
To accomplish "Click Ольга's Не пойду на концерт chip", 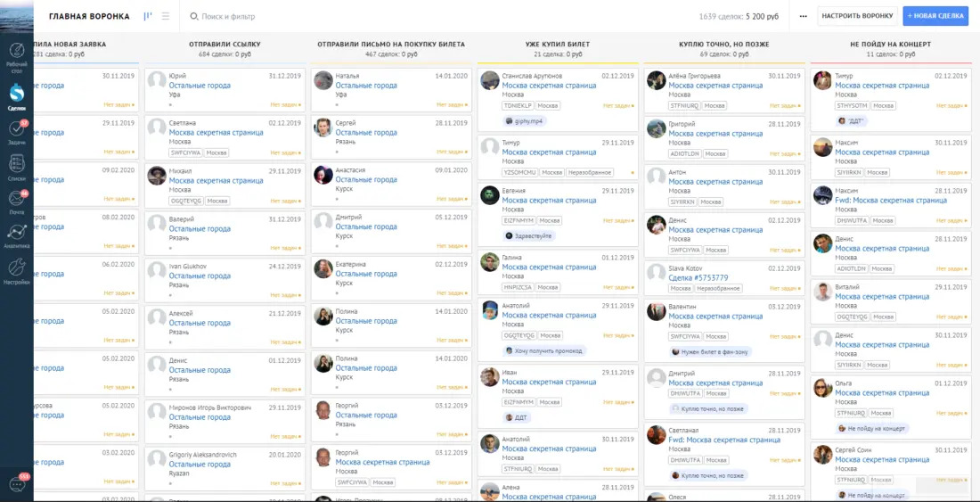I will click(x=872, y=429).
